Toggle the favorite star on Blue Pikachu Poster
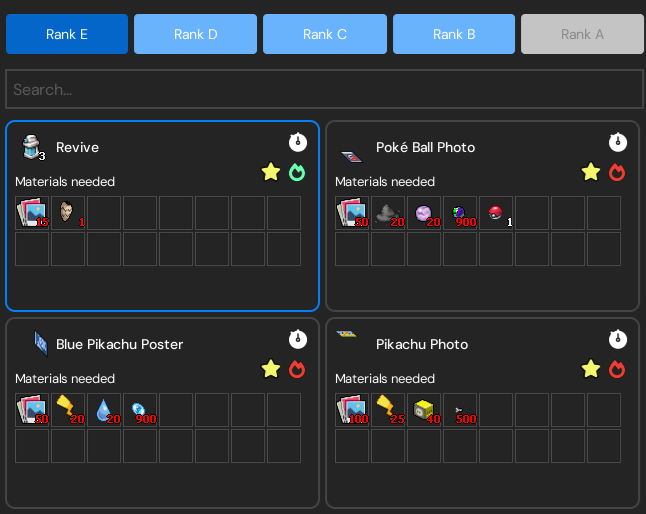646x514 pixels. click(270, 369)
